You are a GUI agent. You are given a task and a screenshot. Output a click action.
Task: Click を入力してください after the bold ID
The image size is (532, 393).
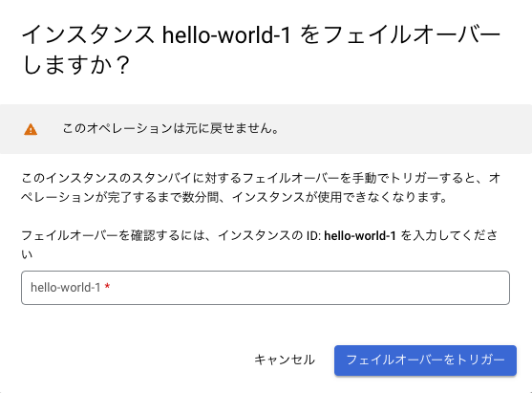click(x=449, y=235)
